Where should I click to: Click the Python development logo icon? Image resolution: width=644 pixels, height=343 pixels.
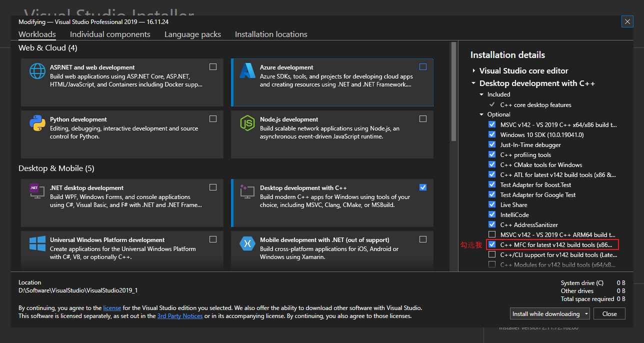[37, 123]
